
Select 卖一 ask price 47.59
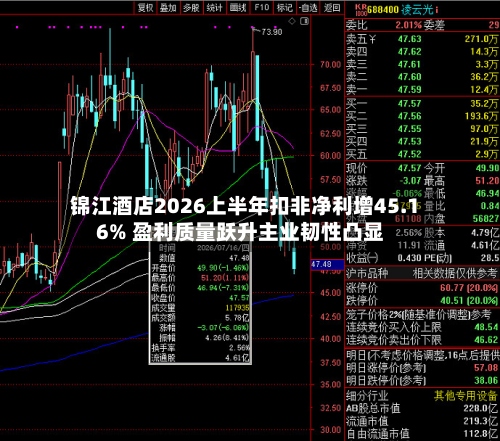tap(410, 90)
